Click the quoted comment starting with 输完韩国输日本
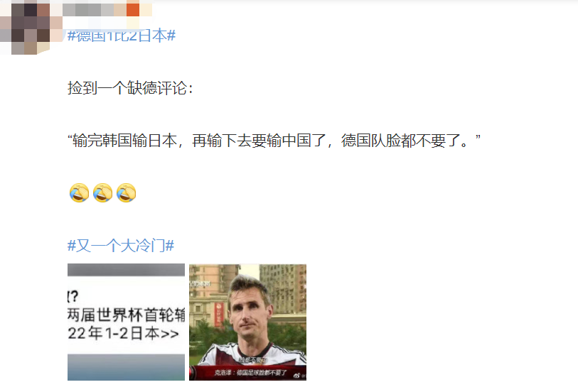Image resolution: width=578 pixels, height=392 pixels. pos(274,141)
